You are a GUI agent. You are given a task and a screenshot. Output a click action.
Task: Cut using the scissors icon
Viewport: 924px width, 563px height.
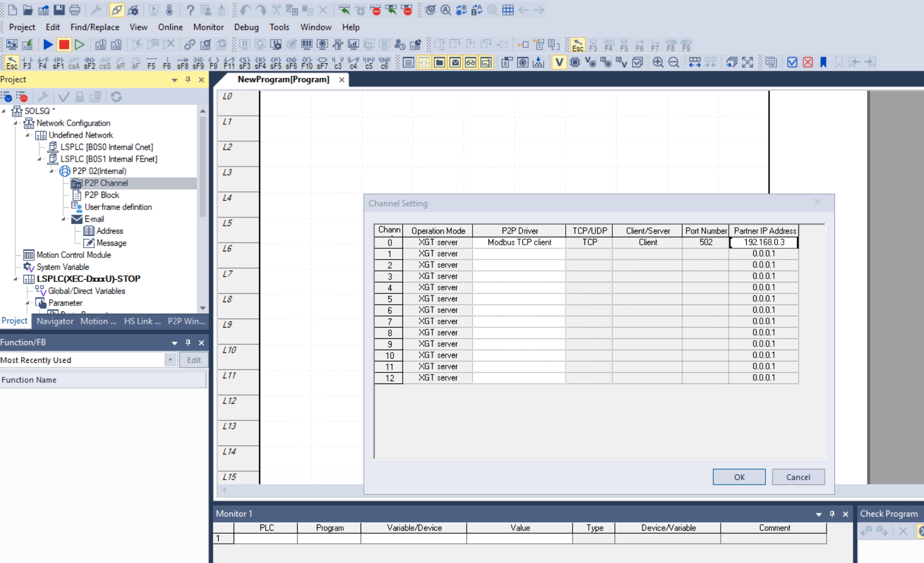click(x=276, y=9)
